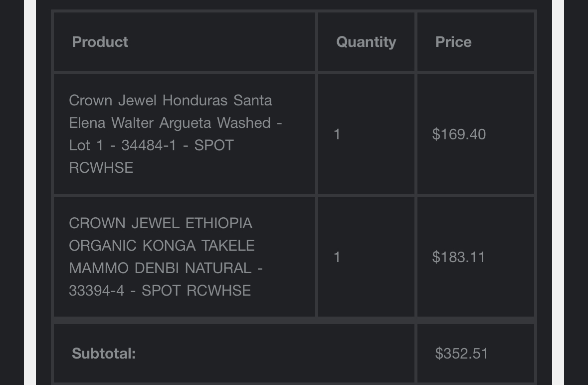Image resolution: width=588 pixels, height=385 pixels.
Task: Select the word Honduras in the product name
Action: 195,100
